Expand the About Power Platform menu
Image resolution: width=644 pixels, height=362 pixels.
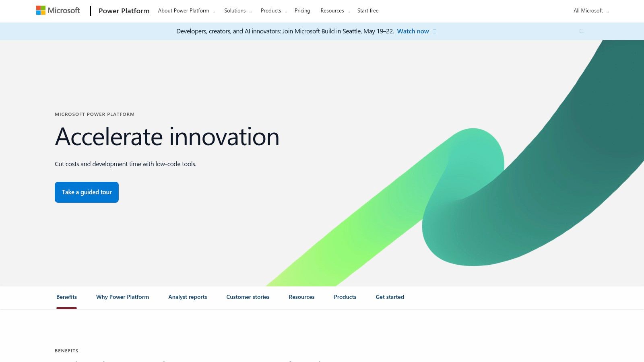pyautogui.click(x=186, y=11)
